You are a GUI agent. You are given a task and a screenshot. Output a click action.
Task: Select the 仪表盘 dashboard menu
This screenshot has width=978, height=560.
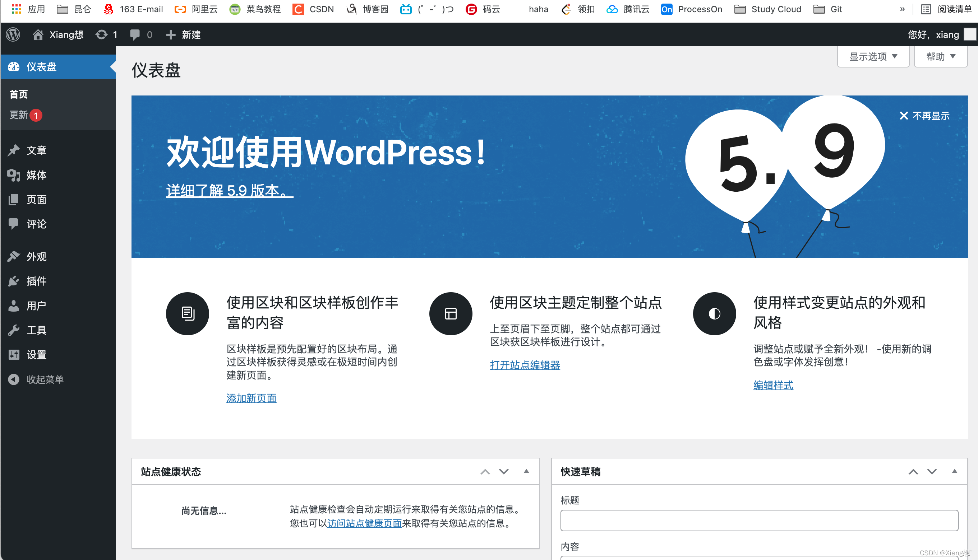(x=58, y=66)
